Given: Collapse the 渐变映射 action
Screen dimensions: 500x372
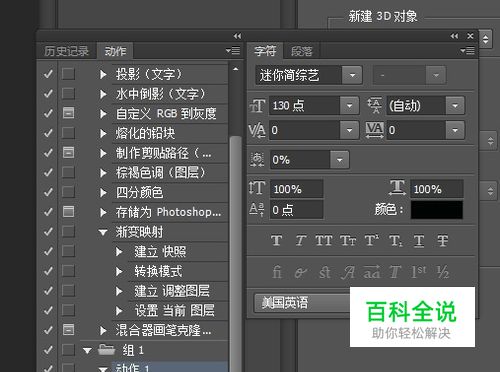Looking at the screenshot, I should [103, 232].
